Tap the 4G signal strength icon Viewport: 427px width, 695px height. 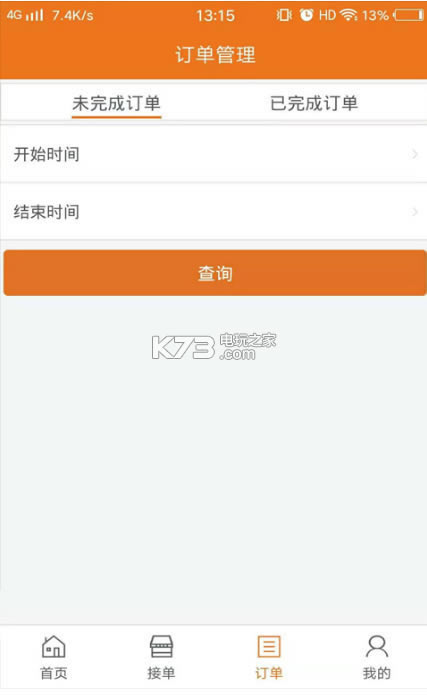pos(25,15)
